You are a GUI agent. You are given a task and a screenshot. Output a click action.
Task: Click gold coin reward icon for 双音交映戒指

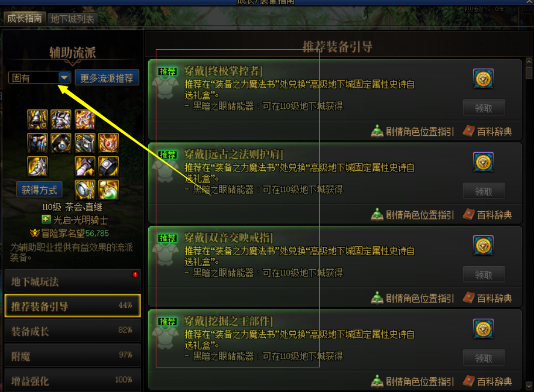[483, 245]
